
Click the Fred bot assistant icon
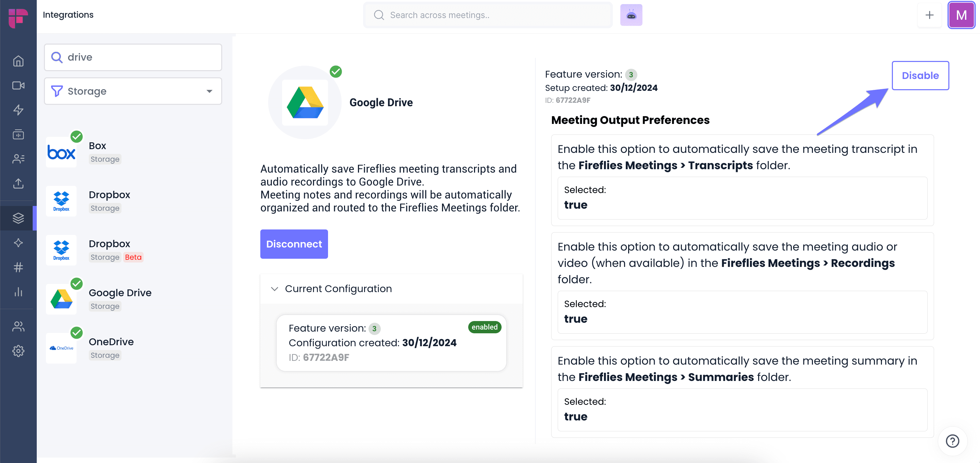point(631,15)
